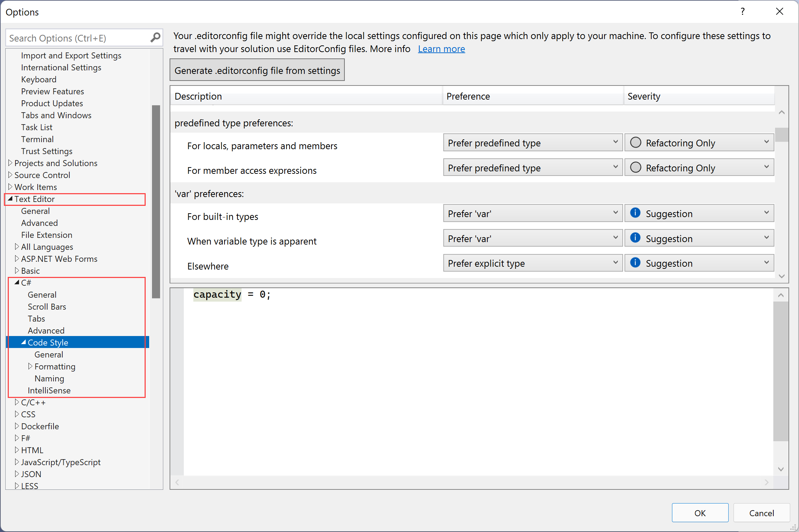This screenshot has height=532, width=799.
Task: Click the Suggestion info icon for built-in types
Action: [635, 213]
